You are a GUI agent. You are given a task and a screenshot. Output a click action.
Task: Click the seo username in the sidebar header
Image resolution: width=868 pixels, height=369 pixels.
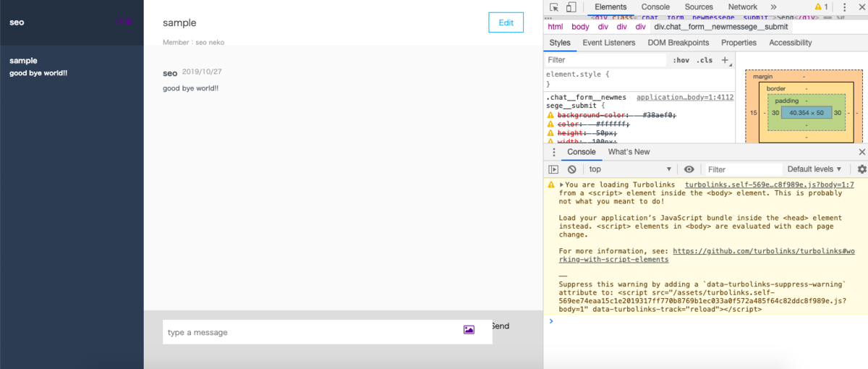(x=17, y=22)
